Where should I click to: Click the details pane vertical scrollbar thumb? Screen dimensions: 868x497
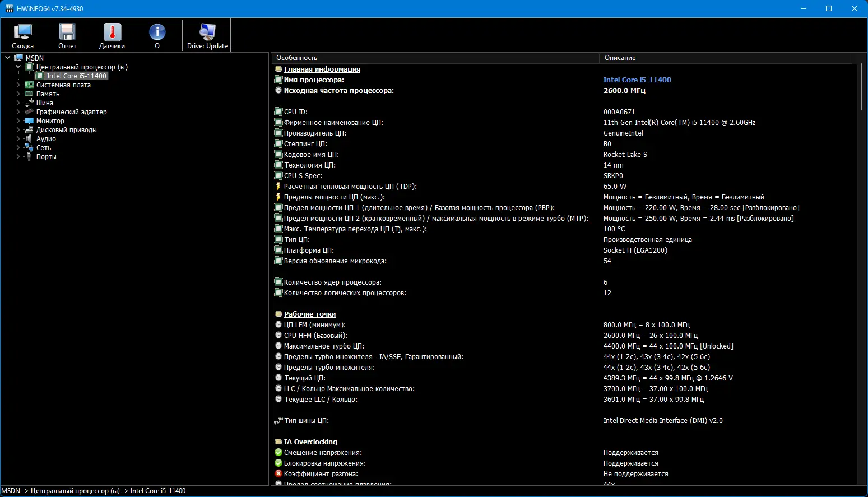click(863, 87)
